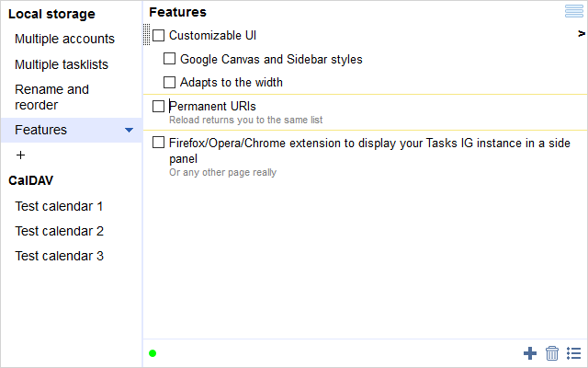Tick the Permanent URIs checkbox
This screenshot has height=368, width=588.
pyautogui.click(x=159, y=107)
